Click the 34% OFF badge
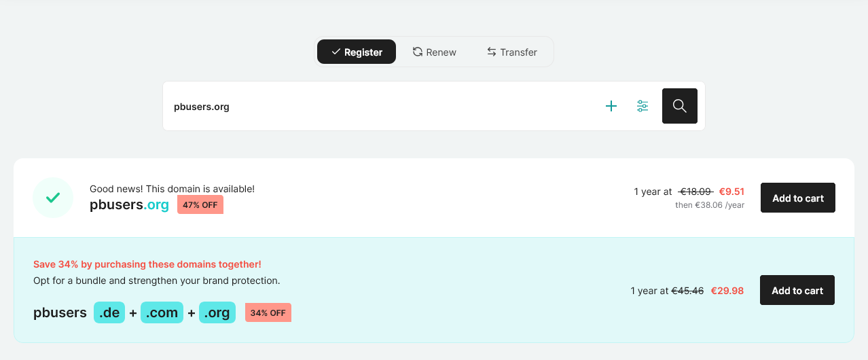Viewport: 868px width, 360px height. pyautogui.click(x=268, y=312)
